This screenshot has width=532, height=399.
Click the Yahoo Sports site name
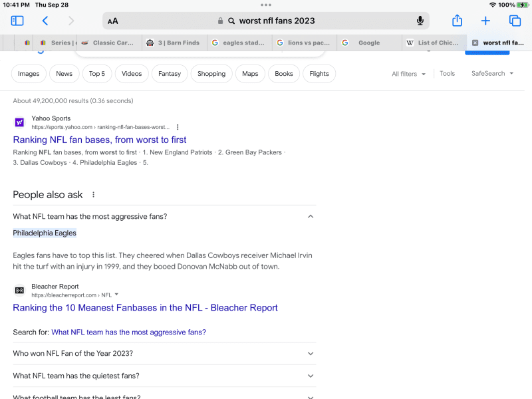coord(51,118)
